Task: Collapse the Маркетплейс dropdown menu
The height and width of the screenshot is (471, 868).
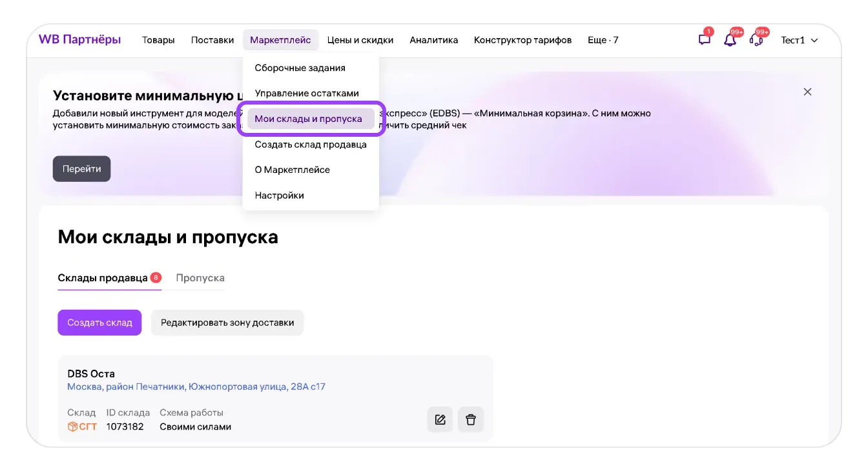Action: pos(280,40)
